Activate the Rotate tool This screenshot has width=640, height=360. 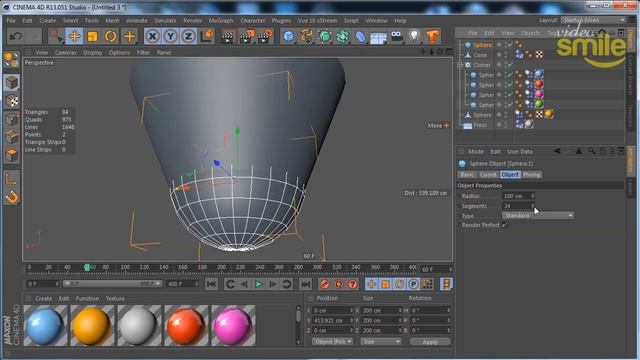pos(110,36)
